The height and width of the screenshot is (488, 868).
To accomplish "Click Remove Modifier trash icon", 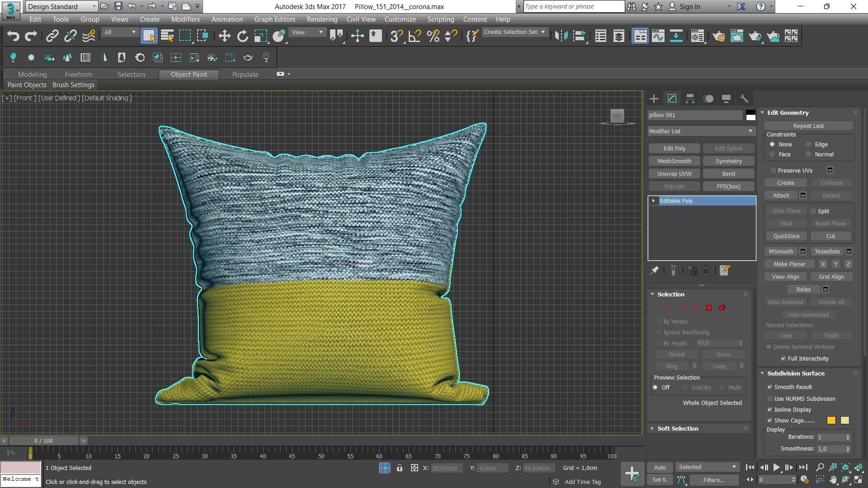I will (706, 271).
